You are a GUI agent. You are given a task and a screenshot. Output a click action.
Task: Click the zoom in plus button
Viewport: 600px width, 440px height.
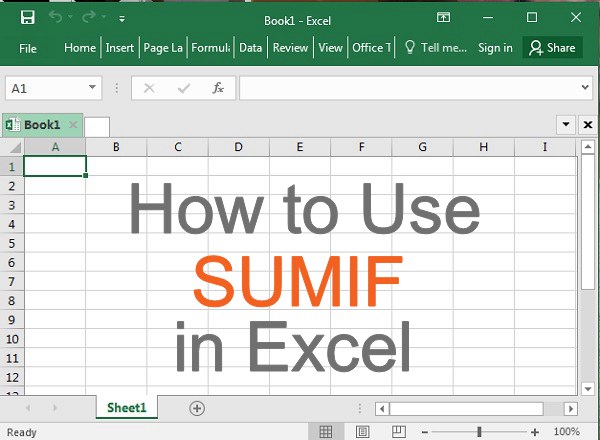pos(535,432)
